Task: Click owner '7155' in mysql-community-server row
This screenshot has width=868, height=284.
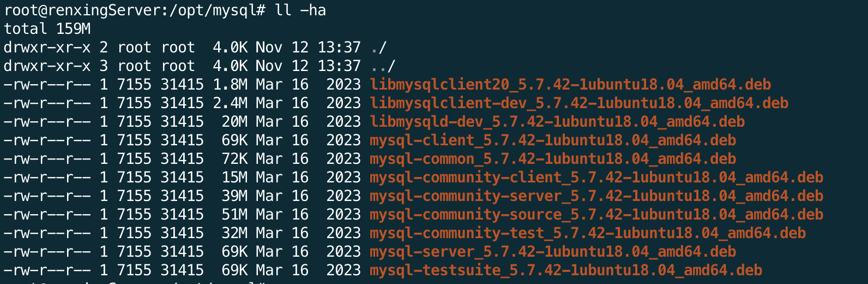Action: tap(134, 196)
